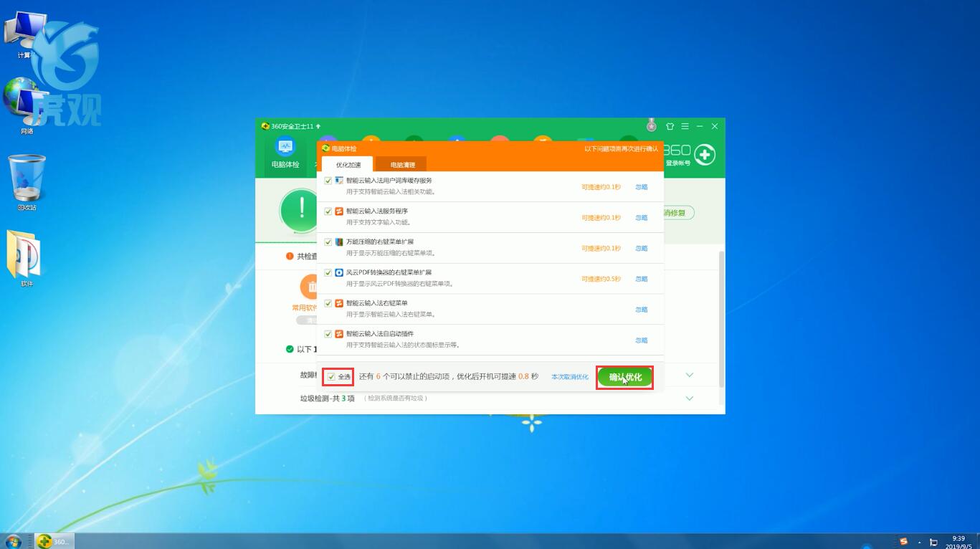The height and width of the screenshot is (549, 980).
Task: Click the 本次取消优化 link
Action: click(x=570, y=377)
